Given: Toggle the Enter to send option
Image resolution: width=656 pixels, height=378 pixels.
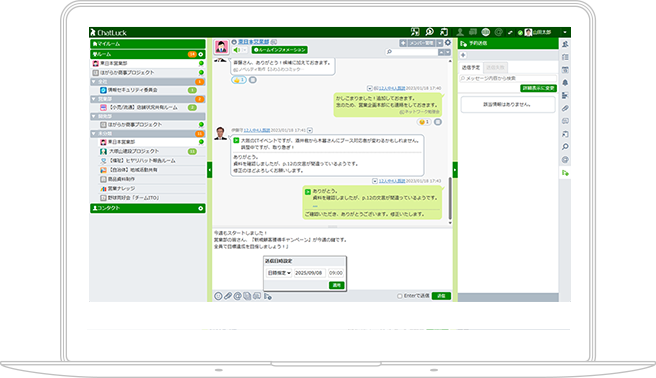Looking at the screenshot, I should (x=400, y=296).
